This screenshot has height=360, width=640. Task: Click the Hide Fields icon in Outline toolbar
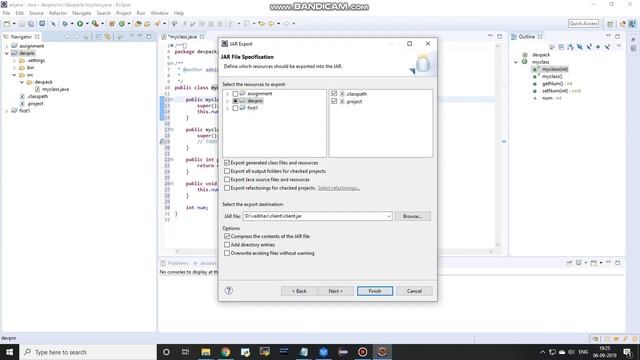point(580,47)
